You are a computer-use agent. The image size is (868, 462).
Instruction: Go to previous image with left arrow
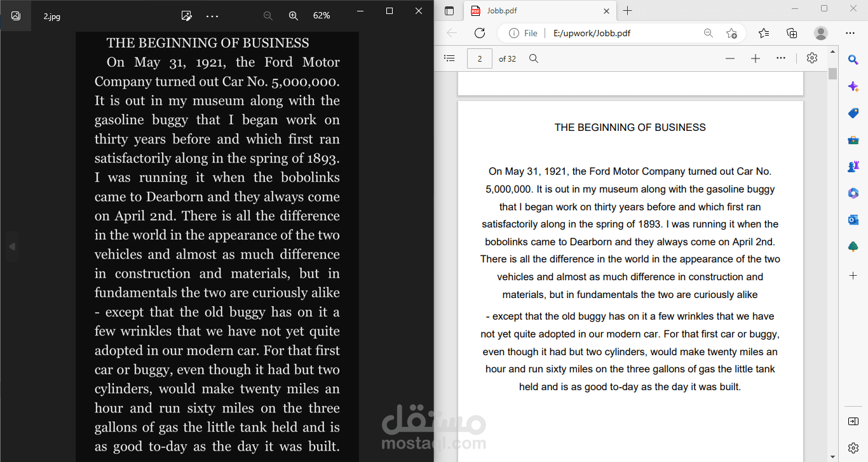pos(11,247)
